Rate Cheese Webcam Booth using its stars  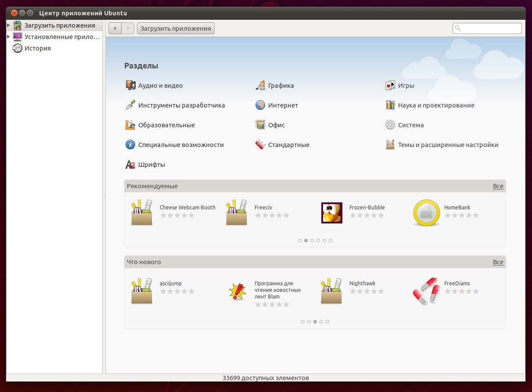pyautogui.click(x=177, y=216)
